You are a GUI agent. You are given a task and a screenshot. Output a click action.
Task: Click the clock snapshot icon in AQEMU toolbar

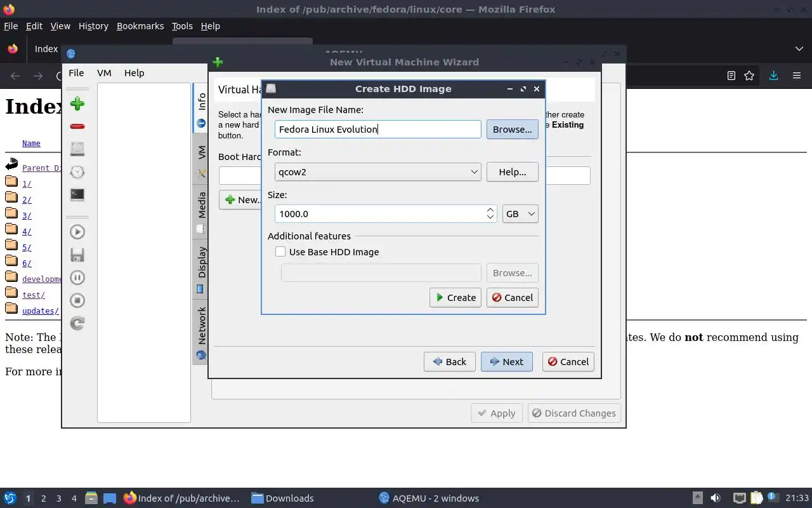(77, 171)
